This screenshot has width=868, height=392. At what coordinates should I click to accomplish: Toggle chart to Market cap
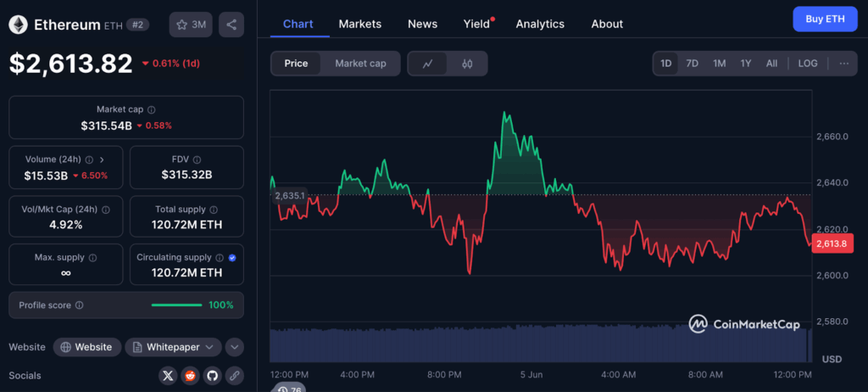(360, 64)
